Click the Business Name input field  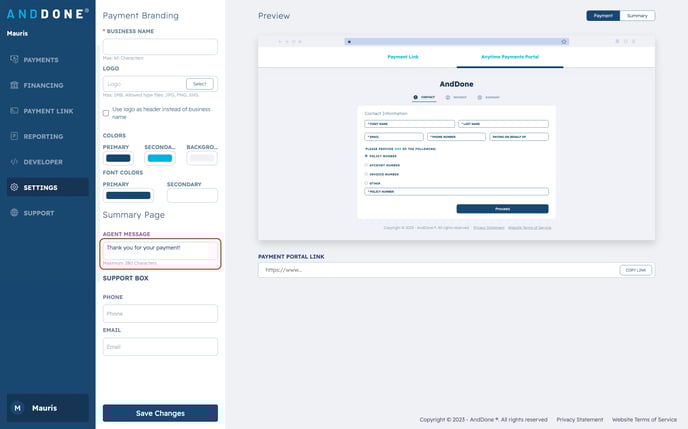coord(160,47)
